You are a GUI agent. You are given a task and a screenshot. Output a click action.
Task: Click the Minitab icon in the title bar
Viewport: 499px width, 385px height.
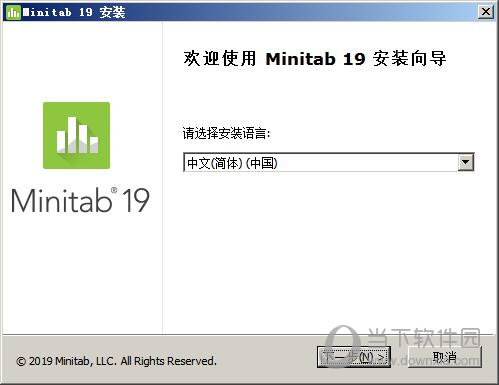pyautogui.click(x=13, y=12)
